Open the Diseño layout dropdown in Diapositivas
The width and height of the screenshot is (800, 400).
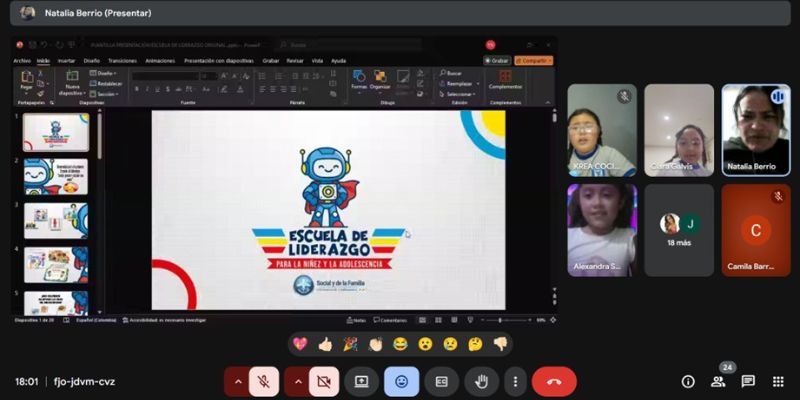tap(104, 73)
